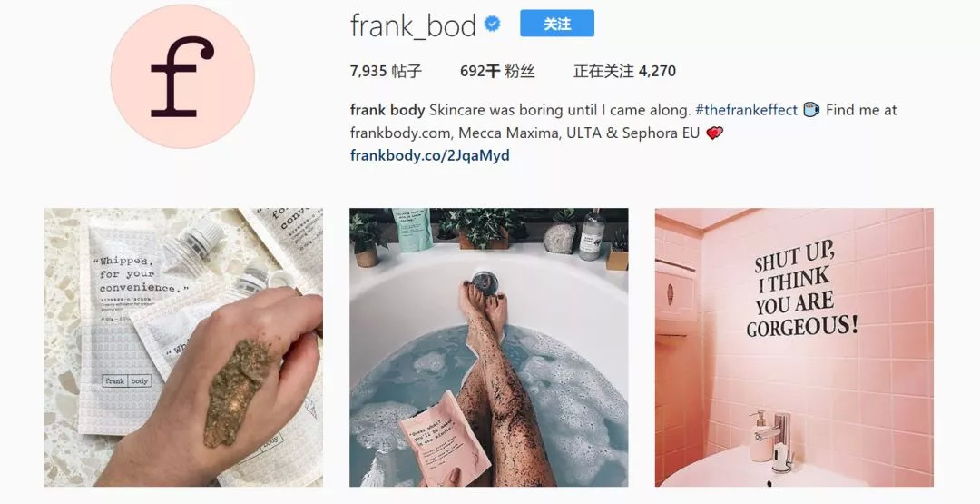Image resolution: width=980 pixels, height=504 pixels.
Task: Click the 'frank body' bold name in bio
Action: 387,110
